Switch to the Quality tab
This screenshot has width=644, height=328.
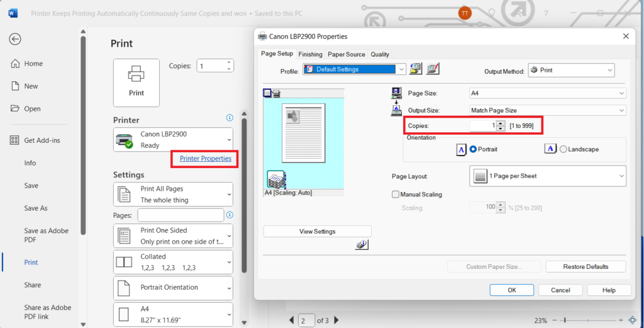coord(379,54)
